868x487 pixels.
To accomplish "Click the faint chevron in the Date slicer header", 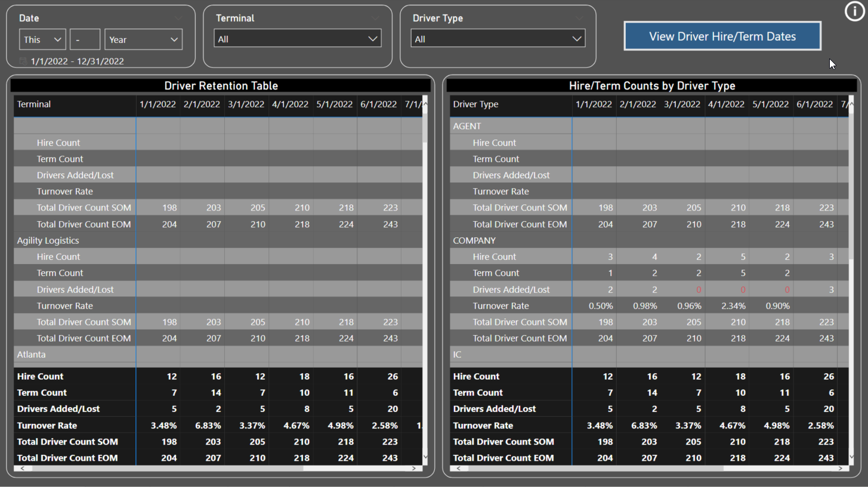I will [x=178, y=18].
